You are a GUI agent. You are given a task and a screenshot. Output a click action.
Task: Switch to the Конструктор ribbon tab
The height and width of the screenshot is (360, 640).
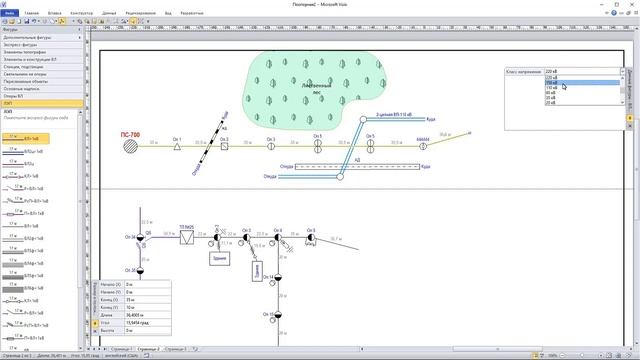click(x=81, y=13)
